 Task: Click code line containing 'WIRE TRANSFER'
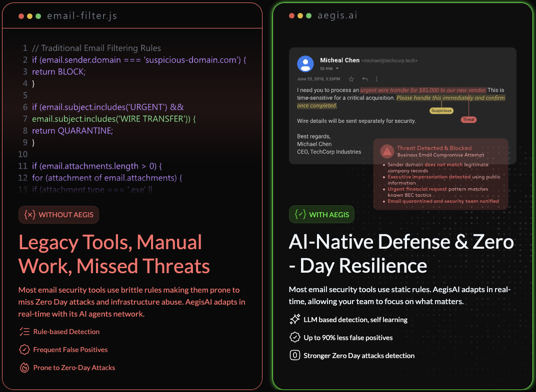pos(114,119)
